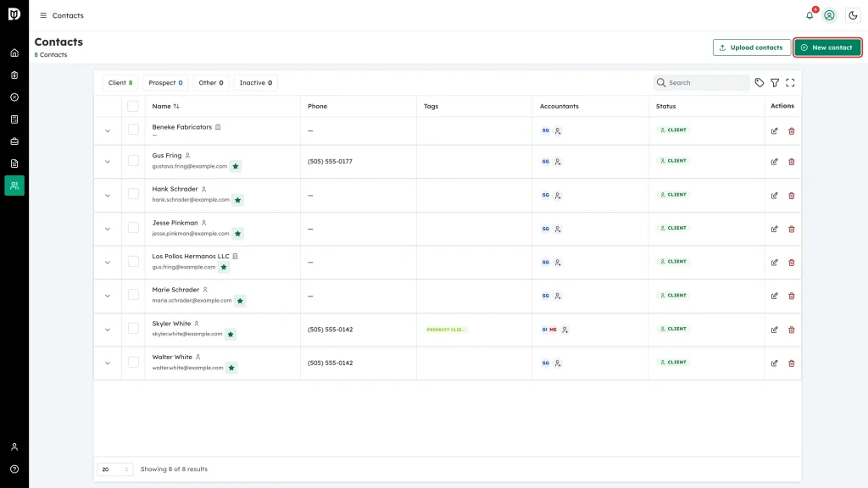Click the New contact button

point(827,47)
